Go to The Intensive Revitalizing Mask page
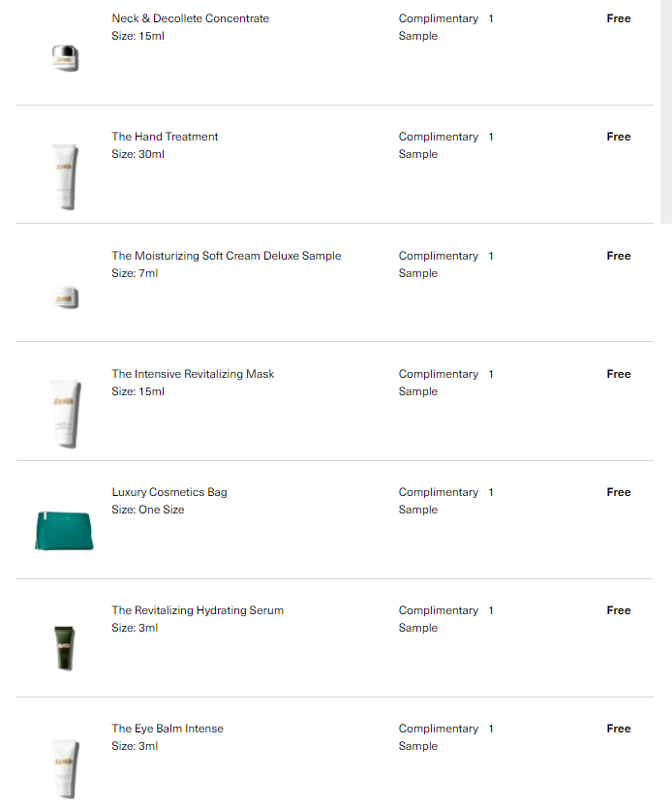 point(193,374)
